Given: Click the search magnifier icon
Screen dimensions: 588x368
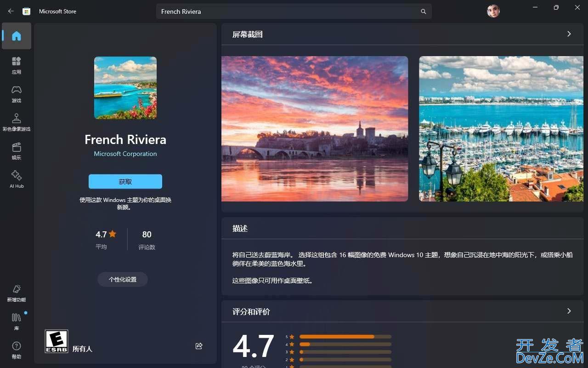Looking at the screenshot, I should point(424,11).
